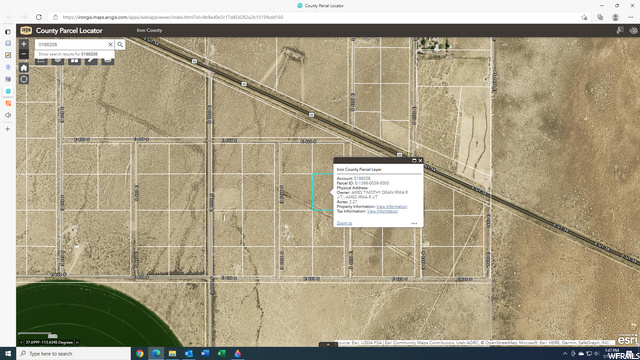Zoom in on the map
This screenshot has height=360, width=640.
[24, 44]
